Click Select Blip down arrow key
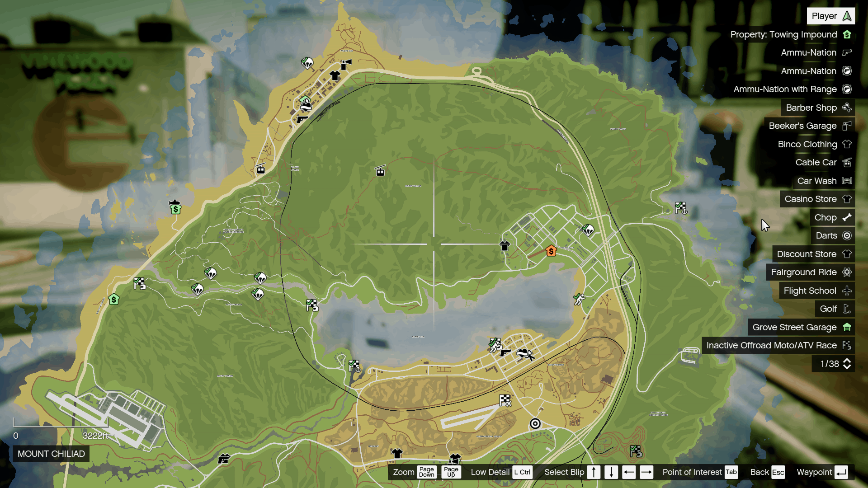The image size is (868, 488). pyautogui.click(x=611, y=472)
